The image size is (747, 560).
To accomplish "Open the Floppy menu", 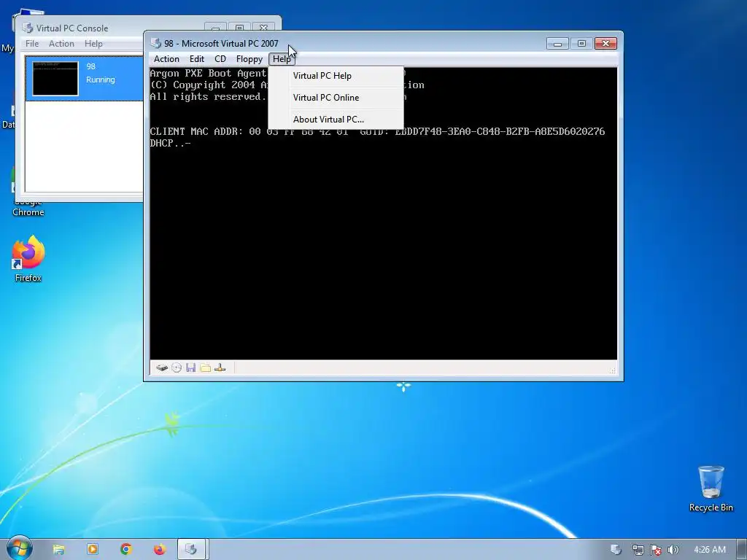I will pyautogui.click(x=249, y=59).
